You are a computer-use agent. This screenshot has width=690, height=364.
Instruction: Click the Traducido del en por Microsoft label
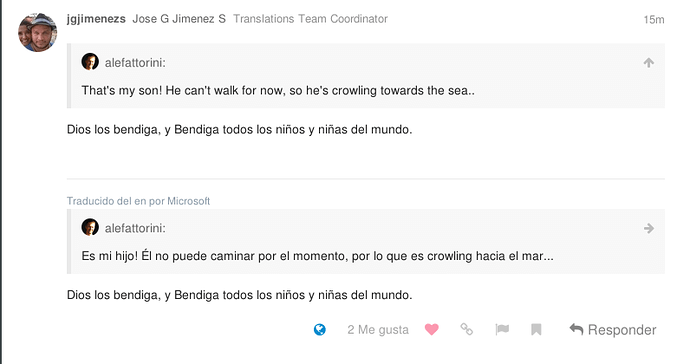(138, 201)
